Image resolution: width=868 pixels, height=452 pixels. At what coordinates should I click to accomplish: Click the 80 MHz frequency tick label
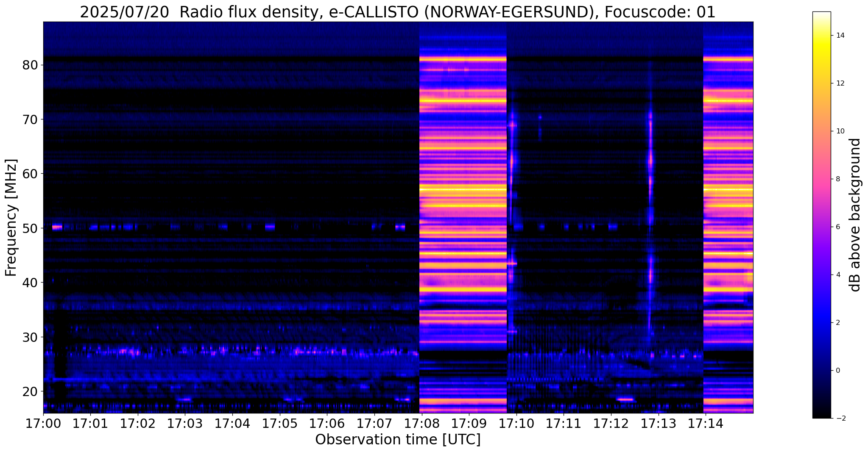(x=31, y=65)
